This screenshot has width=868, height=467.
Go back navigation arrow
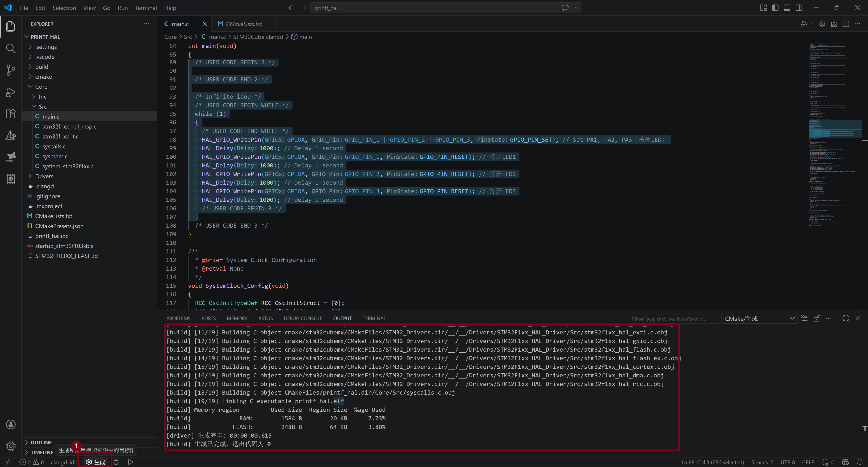(291, 8)
